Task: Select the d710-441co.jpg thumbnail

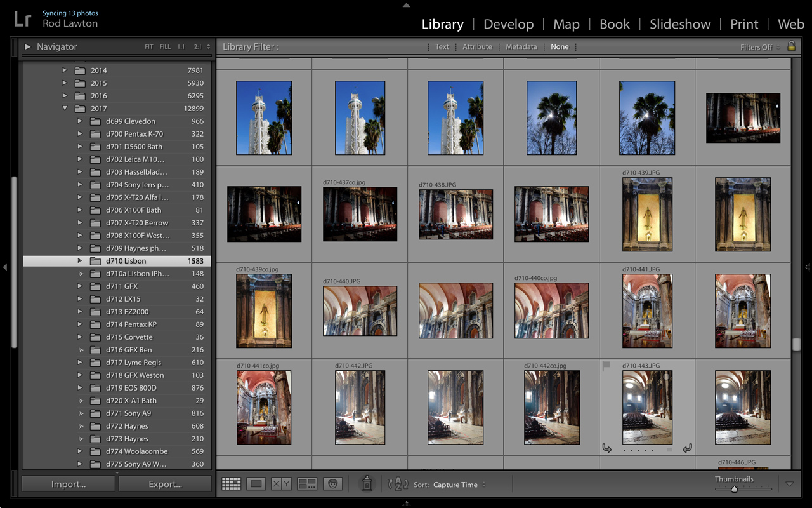Action: (x=264, y=408)
